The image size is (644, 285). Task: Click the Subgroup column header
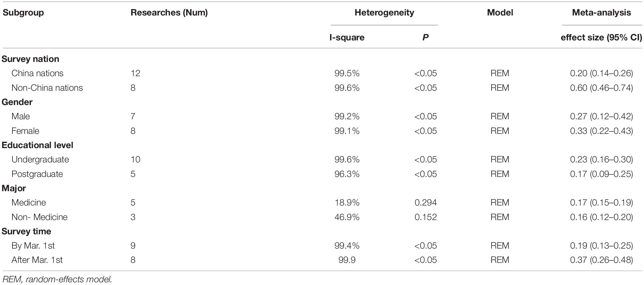pos(23,13)
